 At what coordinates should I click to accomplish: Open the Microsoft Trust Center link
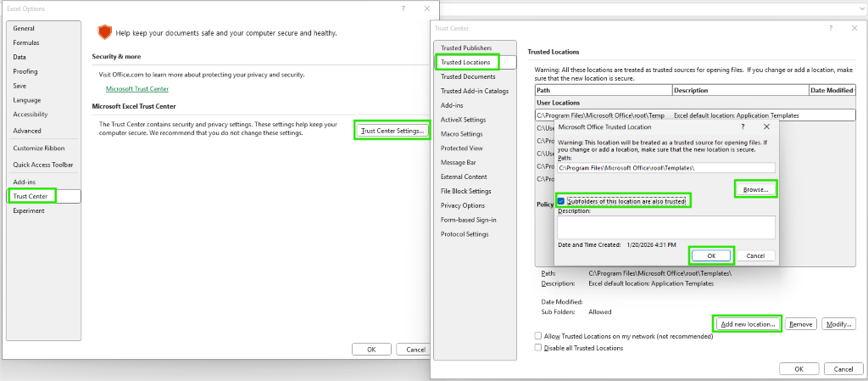(x=137, y=88)
